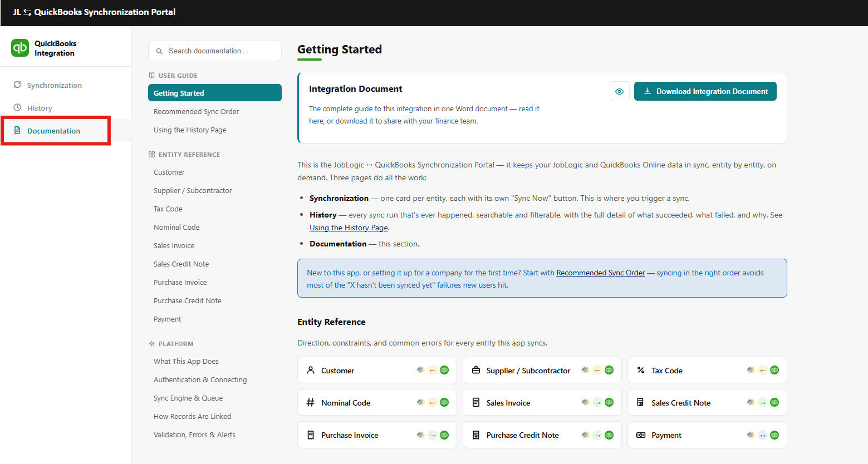Click the Documentation file icon in sidebar
Image resolution: width=868 pixels, height=464 pixels.
click(17, 130)
